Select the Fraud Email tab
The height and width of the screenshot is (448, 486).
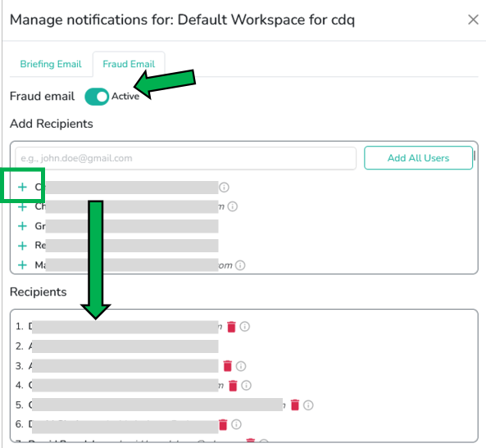(x=129, y=64)
